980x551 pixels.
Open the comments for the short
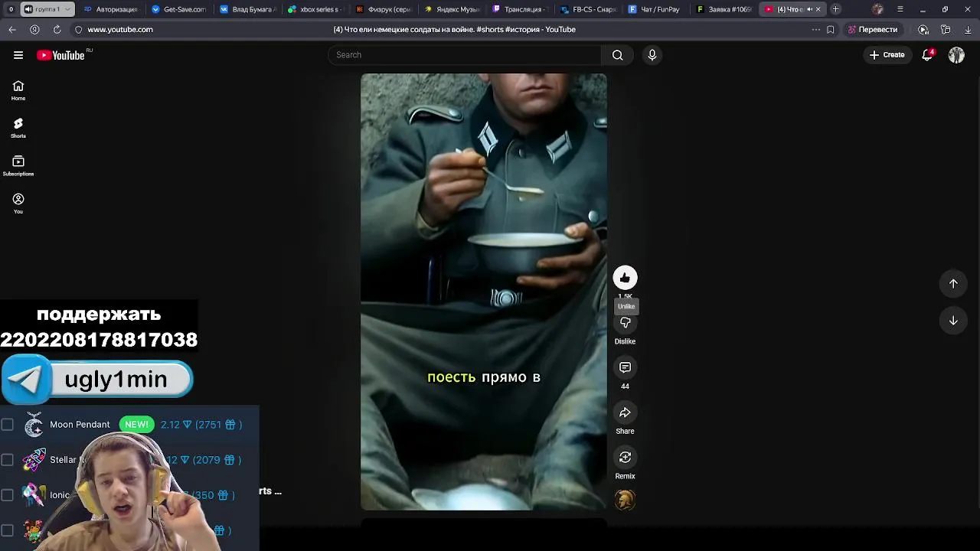pyautogui.click(x=625, y=367)
